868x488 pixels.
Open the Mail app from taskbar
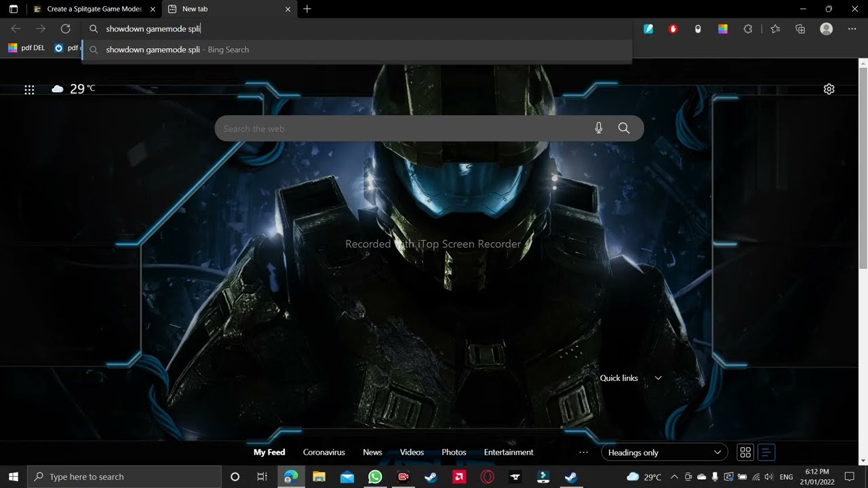tap(347, 476)
